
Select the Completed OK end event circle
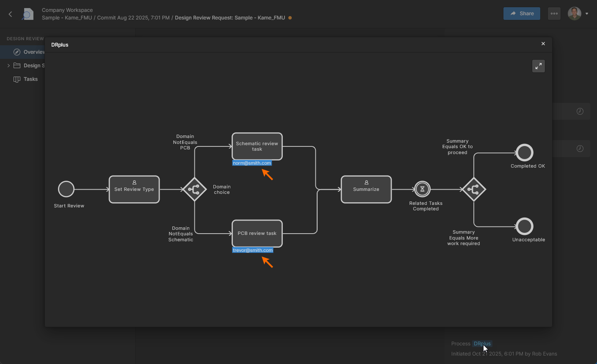525,153
